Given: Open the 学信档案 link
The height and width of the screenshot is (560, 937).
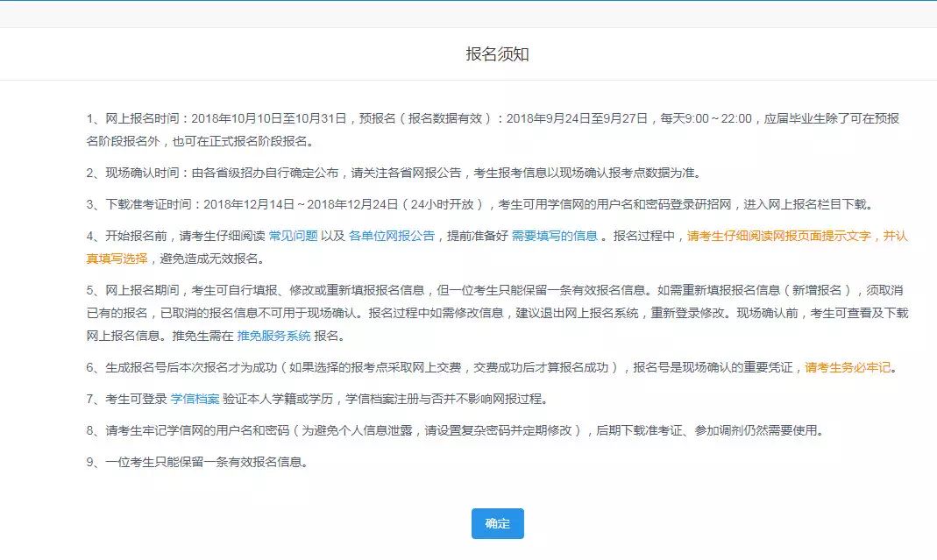Looking at the screenshot, I should tap(195, 400).
